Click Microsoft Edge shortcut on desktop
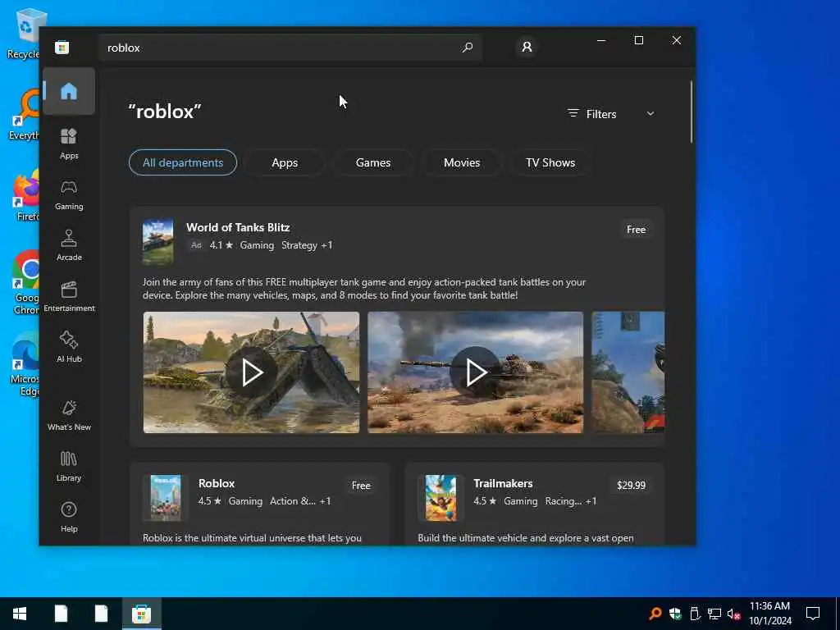The height and width of the screenshot is (630, 840). coord(25,365)
